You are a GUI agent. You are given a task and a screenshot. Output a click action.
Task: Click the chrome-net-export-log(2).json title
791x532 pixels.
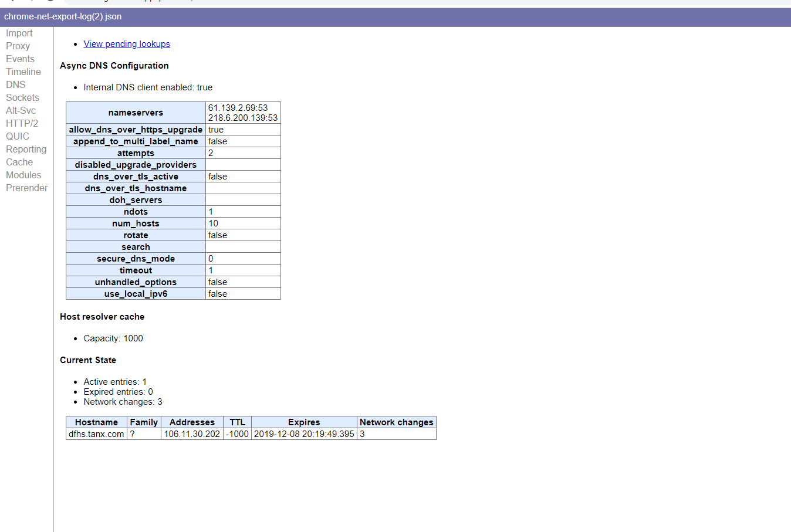[63, 16]
